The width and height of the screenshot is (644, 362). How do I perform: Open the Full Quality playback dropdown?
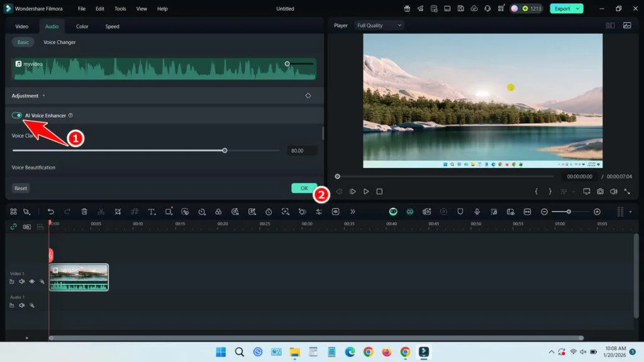pos(378,25)
